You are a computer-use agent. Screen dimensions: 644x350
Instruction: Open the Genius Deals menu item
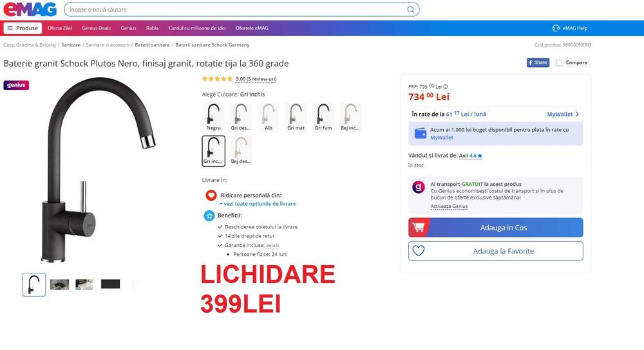point(96,28)
